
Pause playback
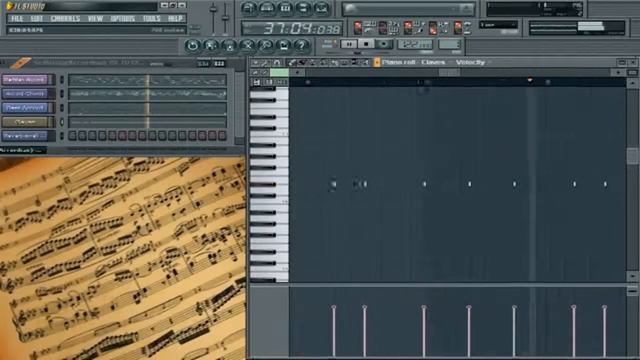coord(349,44)
